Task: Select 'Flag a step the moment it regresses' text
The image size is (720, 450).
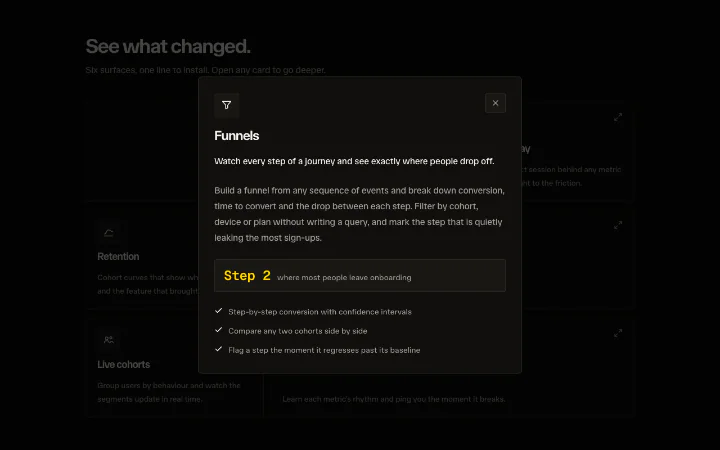Action: pyautogui.click(x=294, y=350)
